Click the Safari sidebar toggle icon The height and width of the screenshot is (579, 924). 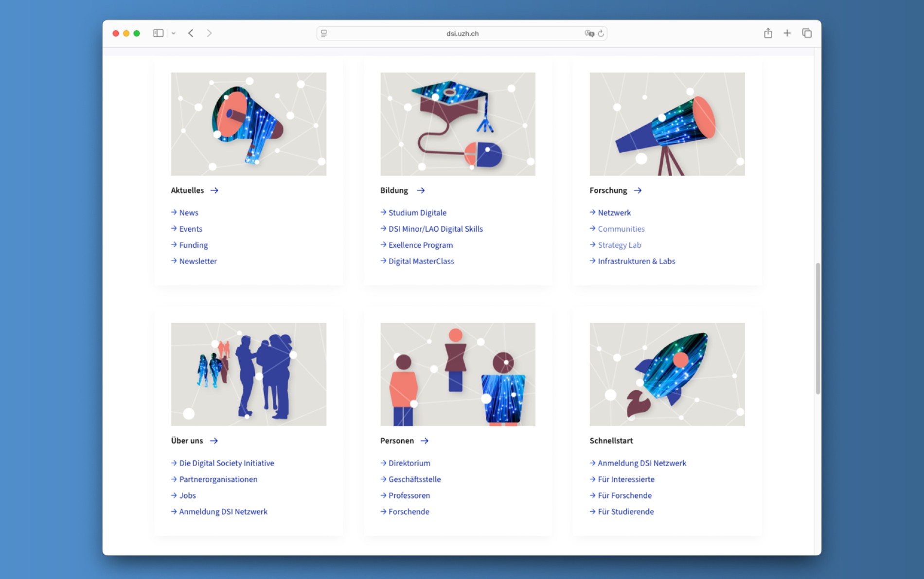click(158, 33)
